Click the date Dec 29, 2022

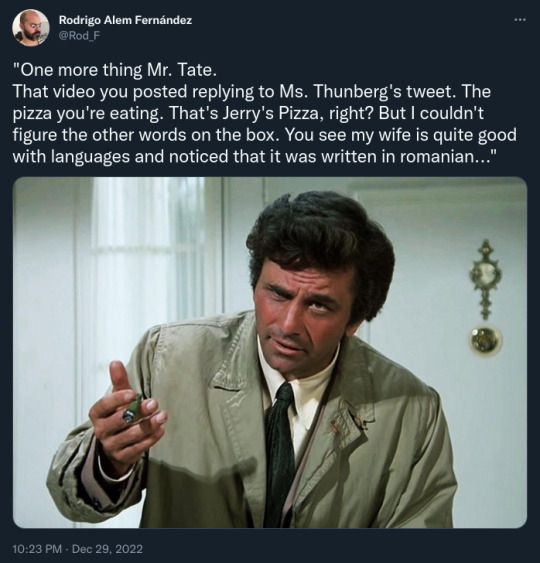point(107,549)
